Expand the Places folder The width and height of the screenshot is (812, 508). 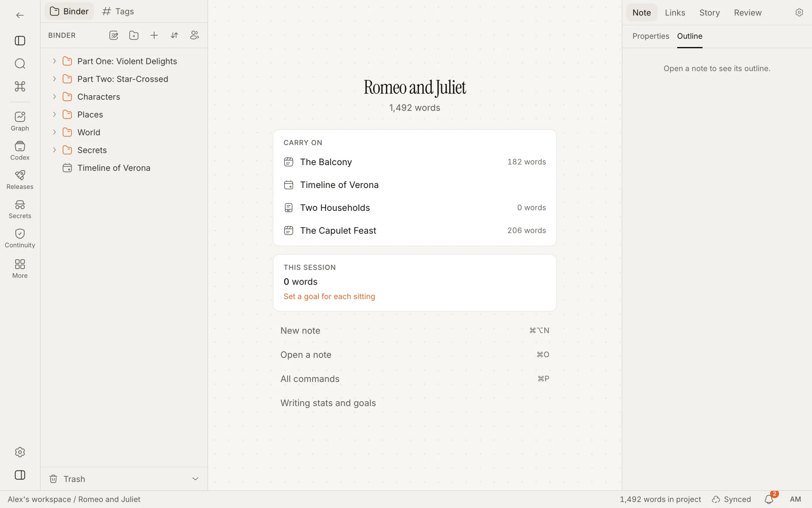click(54, 114)
